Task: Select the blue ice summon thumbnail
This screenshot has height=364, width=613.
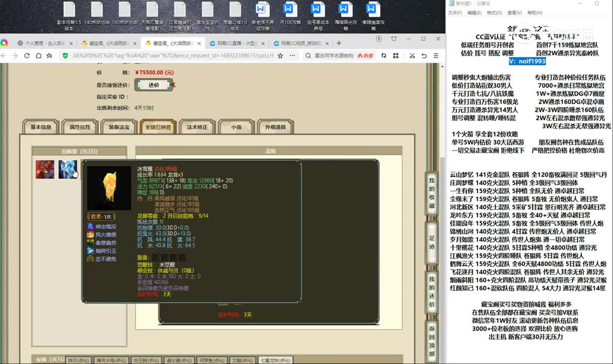Action: [68, 169]
